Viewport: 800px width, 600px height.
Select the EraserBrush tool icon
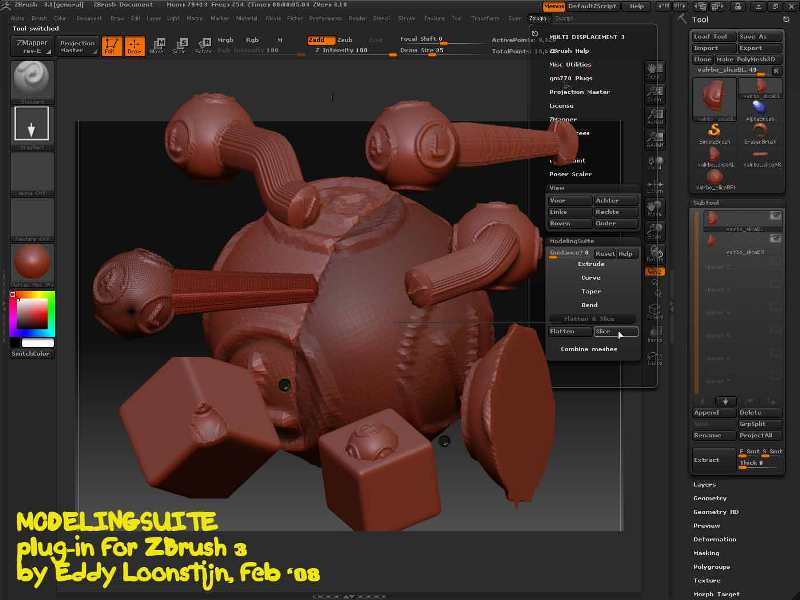760,133
